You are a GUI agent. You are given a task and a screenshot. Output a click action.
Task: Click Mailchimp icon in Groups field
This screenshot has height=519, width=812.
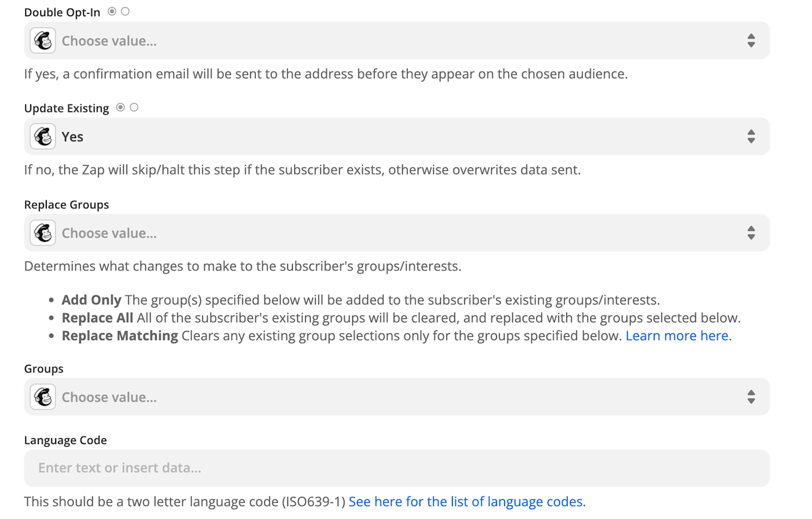pos(43,397)
